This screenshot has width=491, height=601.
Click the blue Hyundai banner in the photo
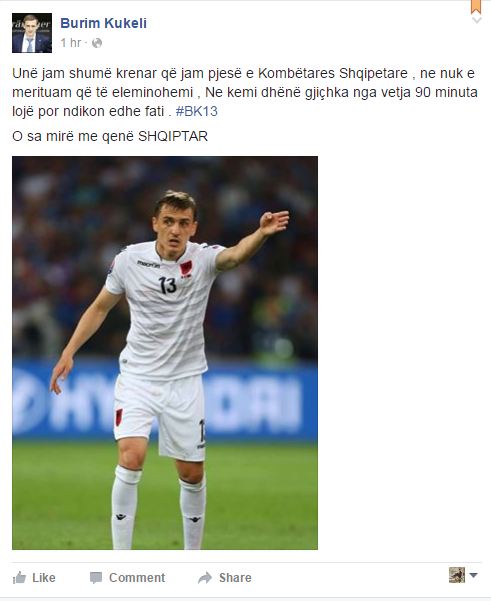click(165, 401)
